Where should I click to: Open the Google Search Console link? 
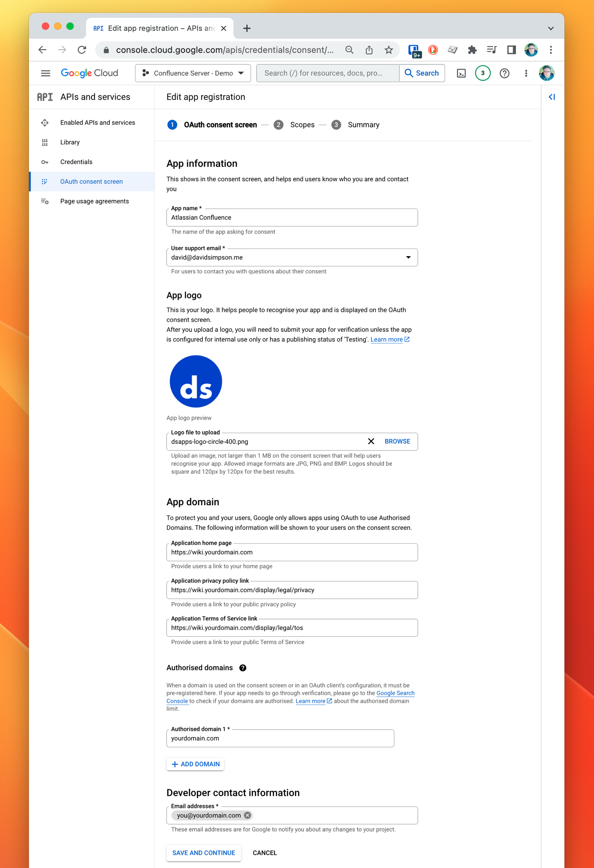[x=395, y=693]
